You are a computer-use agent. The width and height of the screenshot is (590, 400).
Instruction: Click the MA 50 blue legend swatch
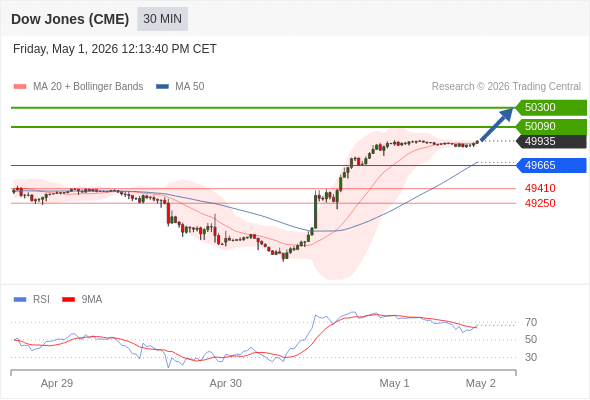pyautogui.click(x=162, y=87)
